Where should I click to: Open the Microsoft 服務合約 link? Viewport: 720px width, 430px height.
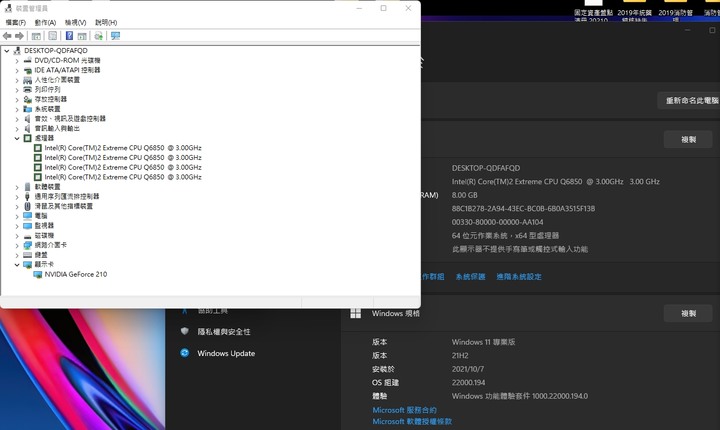405,410
